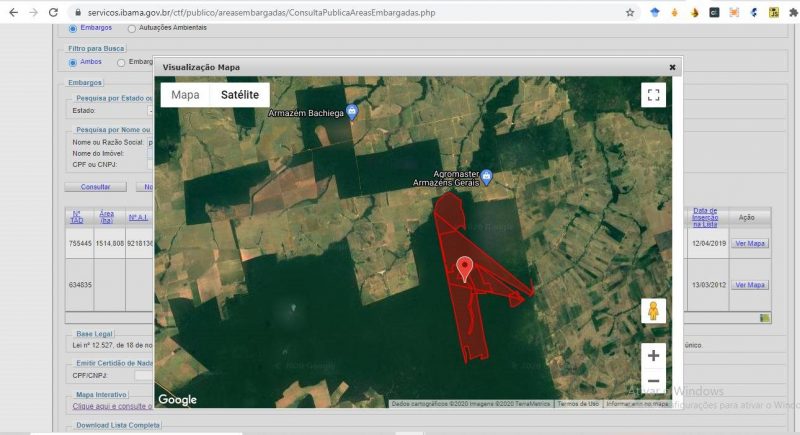The height and width of the screenshot is (435, 800).
Task: Select the Autuações Ambientais radio button
Action: [x=132, y=28]
